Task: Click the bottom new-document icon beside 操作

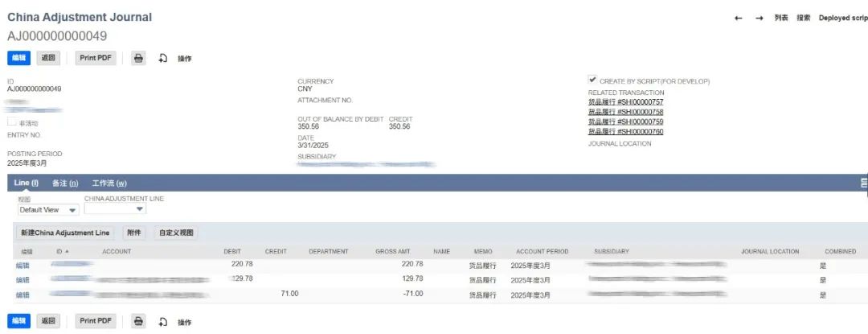Action: tap(162, 321)
